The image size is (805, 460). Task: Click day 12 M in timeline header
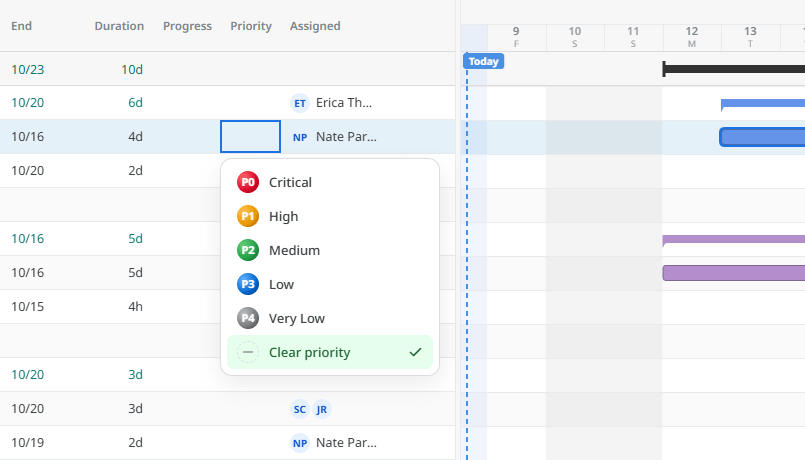[x=692, y=37]
